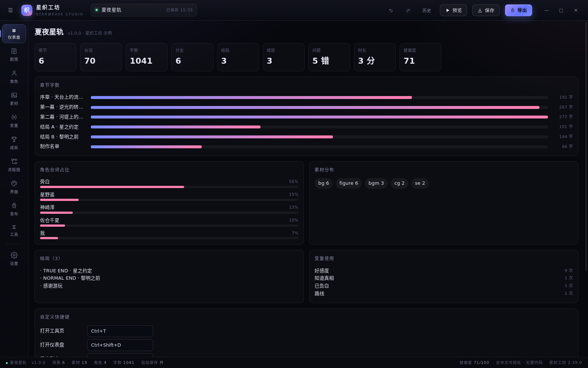
Task: Click the redo arrow icon
Action: point(408,10)
